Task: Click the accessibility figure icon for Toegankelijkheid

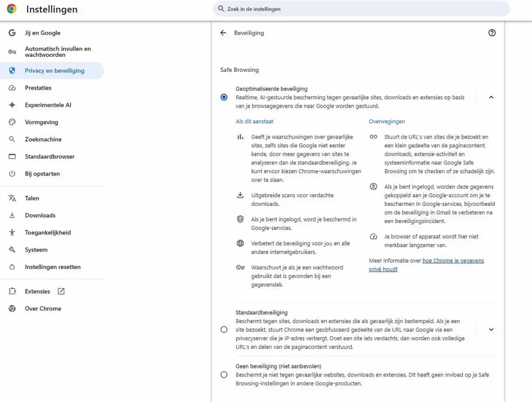Action: [12, 232]
